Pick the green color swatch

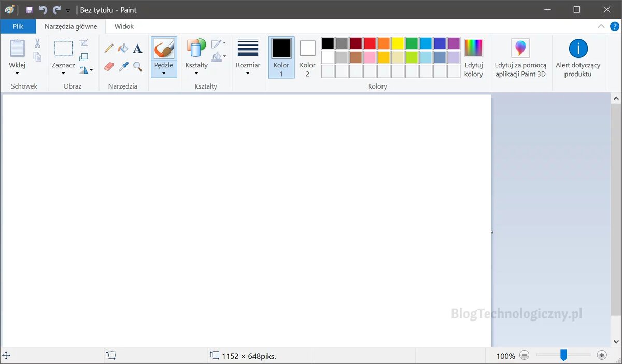[x=412, y=43]
